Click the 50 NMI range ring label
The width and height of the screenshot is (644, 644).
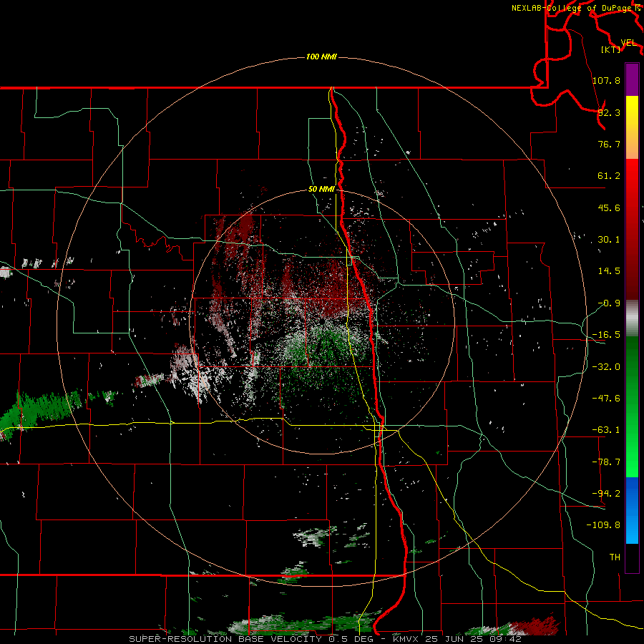321,190
